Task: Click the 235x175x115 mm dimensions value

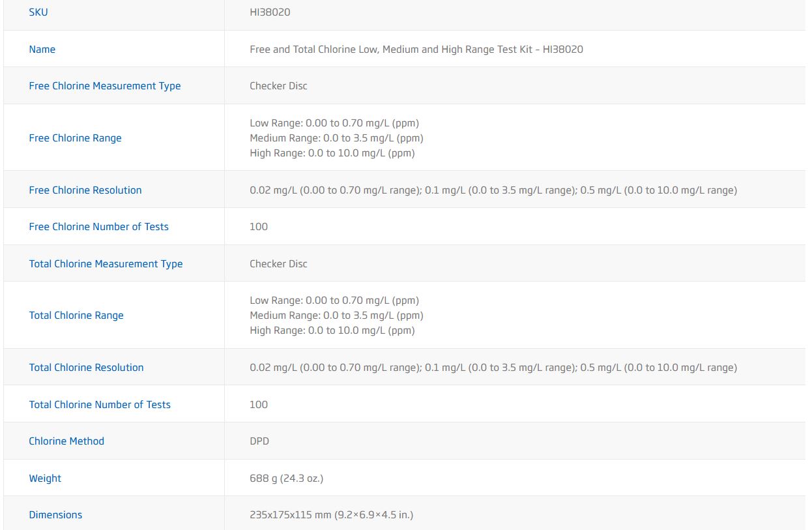Action: coord(332,515)
